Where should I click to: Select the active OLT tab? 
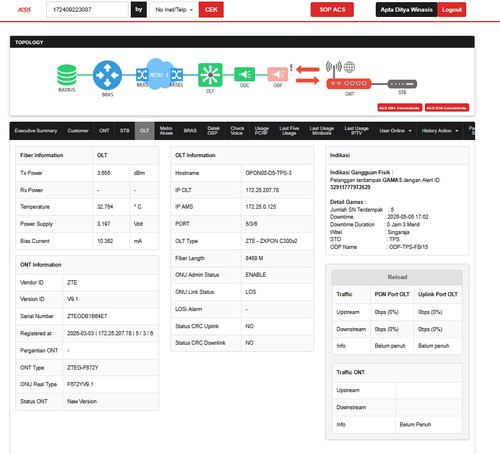[x=144, y=131]
